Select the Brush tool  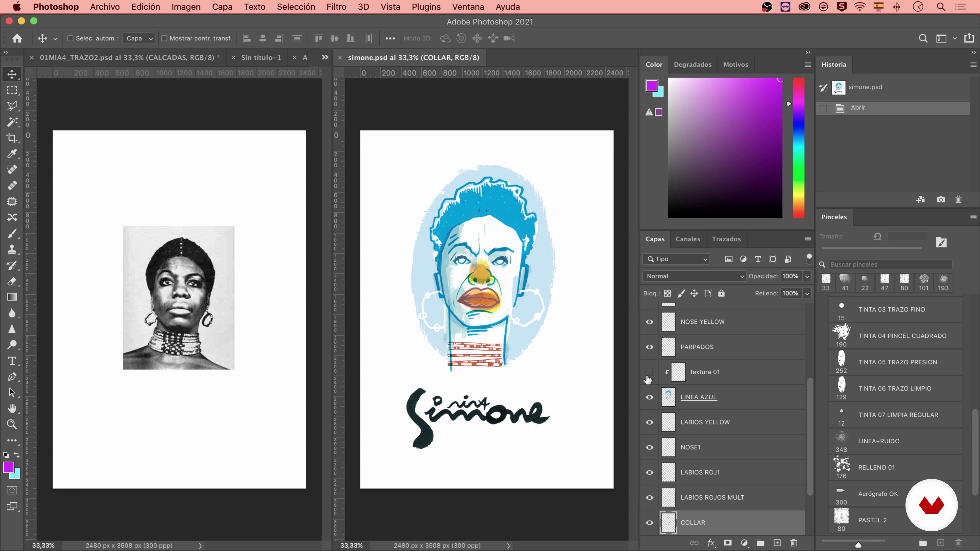click(x=12, y=233)
